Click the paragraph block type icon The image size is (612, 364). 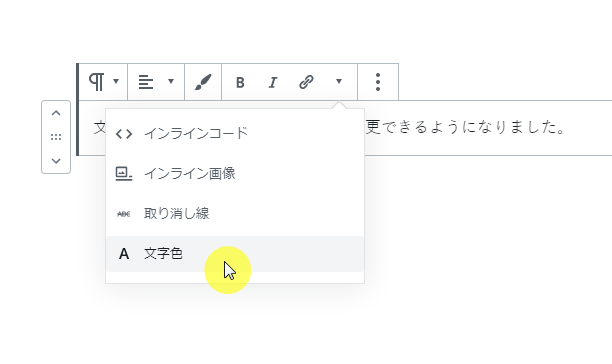click(96, 82)
